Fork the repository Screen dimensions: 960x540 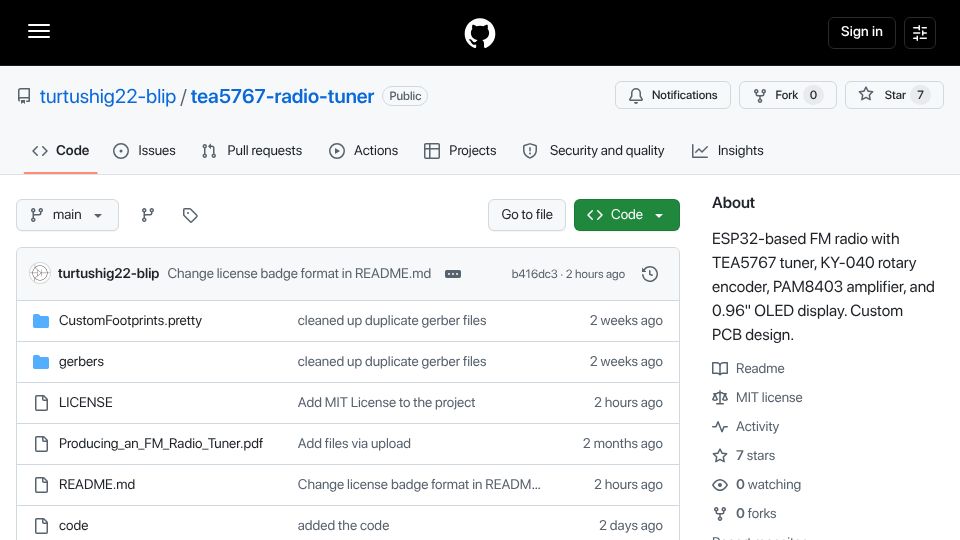tap(787, 95)
